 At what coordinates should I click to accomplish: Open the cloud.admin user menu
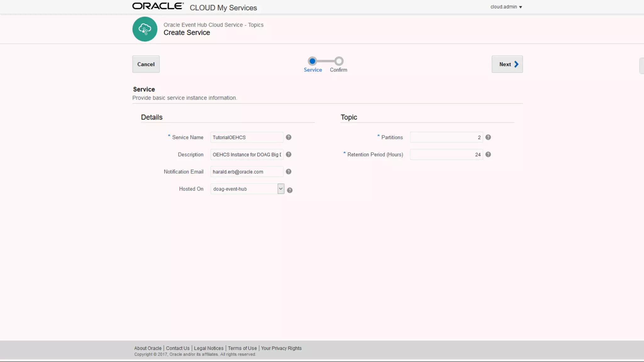(506, 7)
